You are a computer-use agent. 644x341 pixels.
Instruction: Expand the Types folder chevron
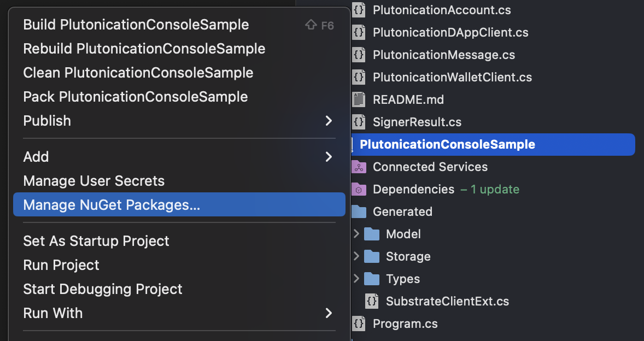click(356, 279)
